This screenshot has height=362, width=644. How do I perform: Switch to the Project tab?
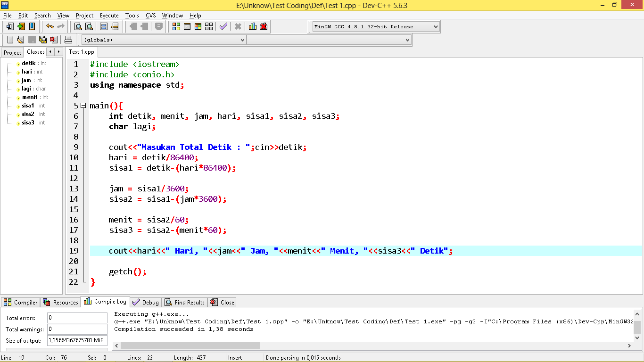13,52
